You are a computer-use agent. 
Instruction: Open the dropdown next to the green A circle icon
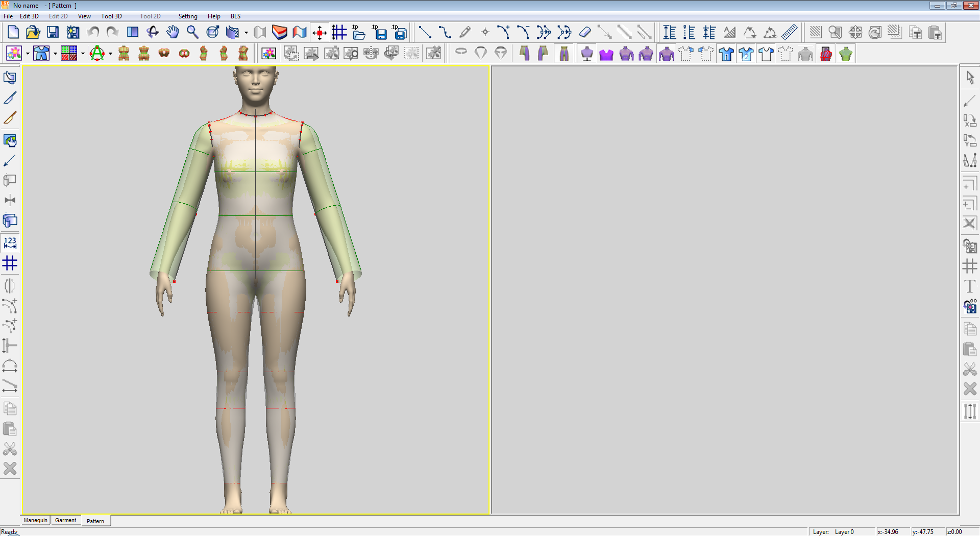point(110,54)
